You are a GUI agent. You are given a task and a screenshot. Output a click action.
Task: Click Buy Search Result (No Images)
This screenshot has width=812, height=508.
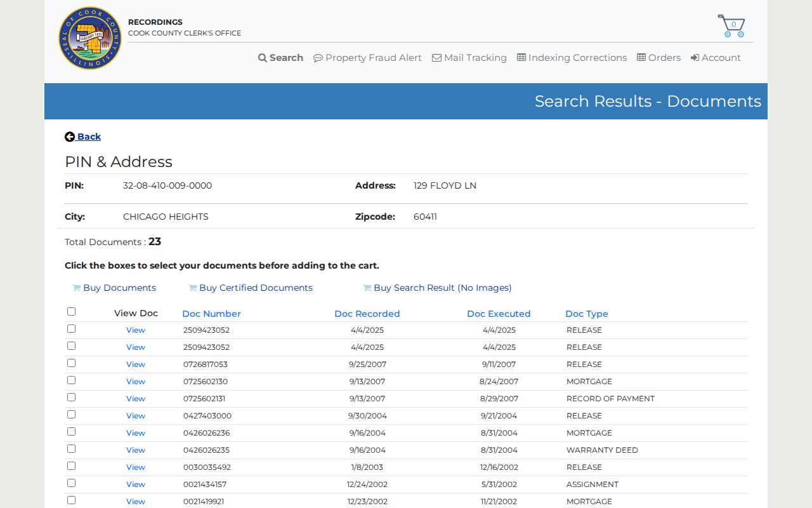pos(437,288)
